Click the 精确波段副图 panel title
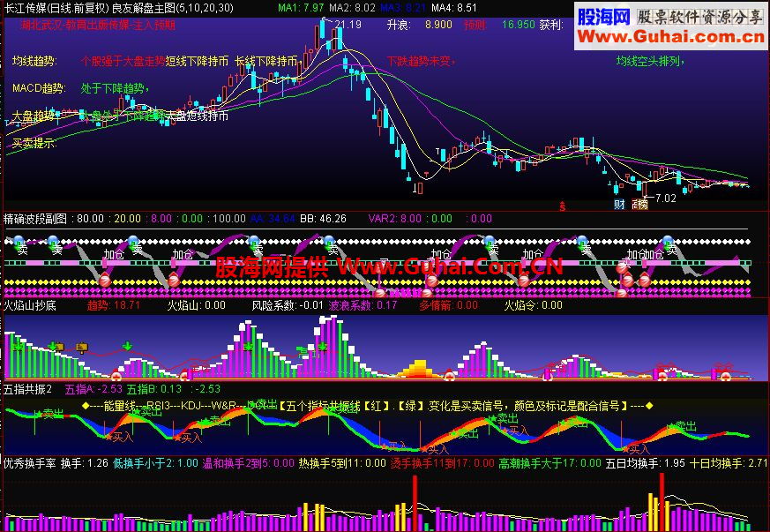 (35, 219)
